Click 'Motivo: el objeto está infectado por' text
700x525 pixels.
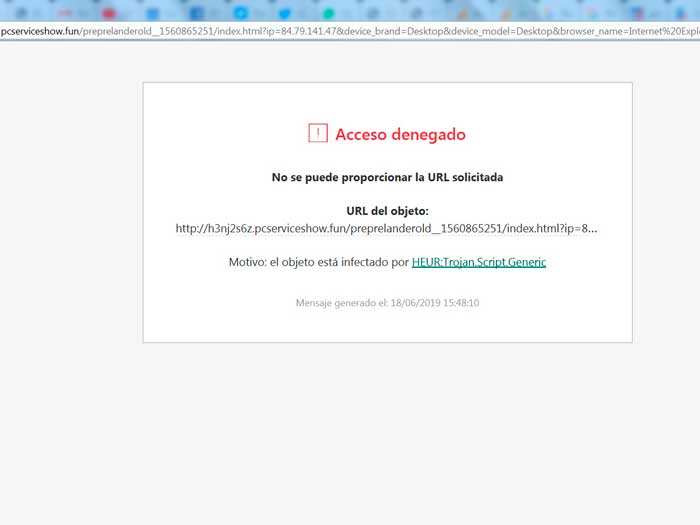pyautogui.click(x=319, y=262)
